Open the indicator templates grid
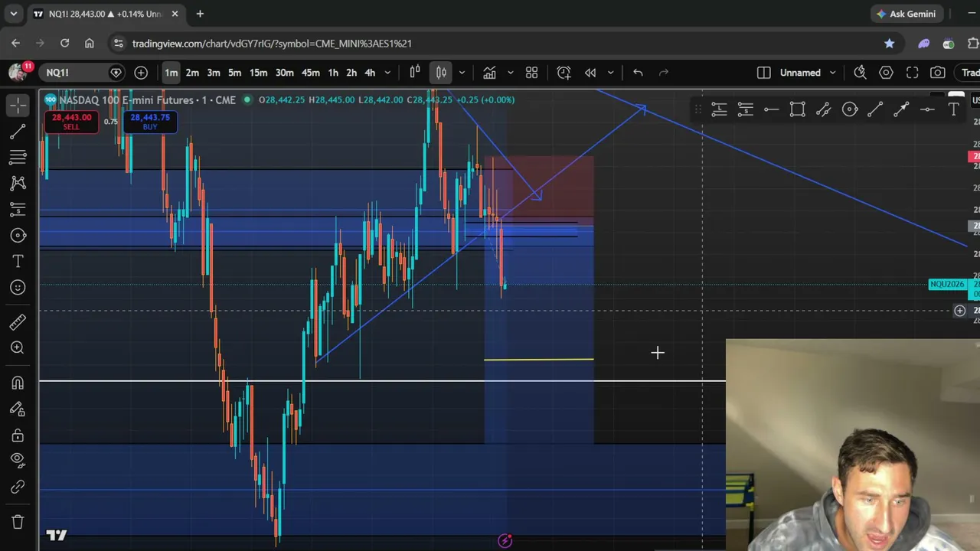The width and height of the screenshot is (980, 551). (x=532, y=73)
